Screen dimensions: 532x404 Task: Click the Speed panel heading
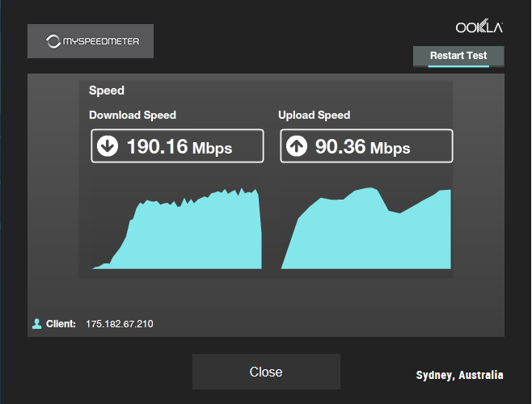(107, 90)
